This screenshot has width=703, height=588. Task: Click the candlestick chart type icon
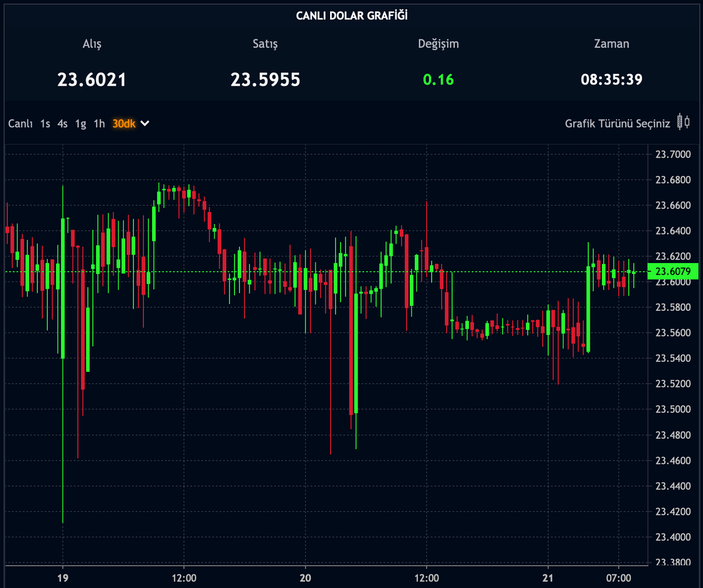point(683,122)
